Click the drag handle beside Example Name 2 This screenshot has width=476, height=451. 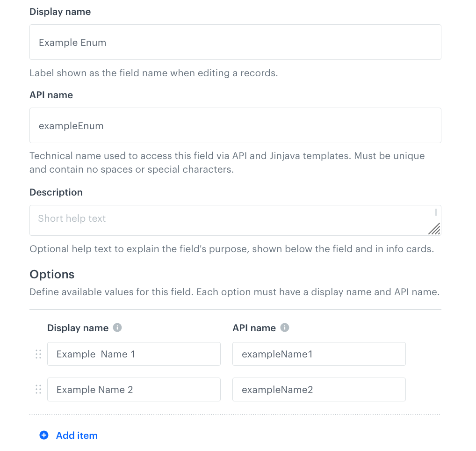(x=38, y=389)
